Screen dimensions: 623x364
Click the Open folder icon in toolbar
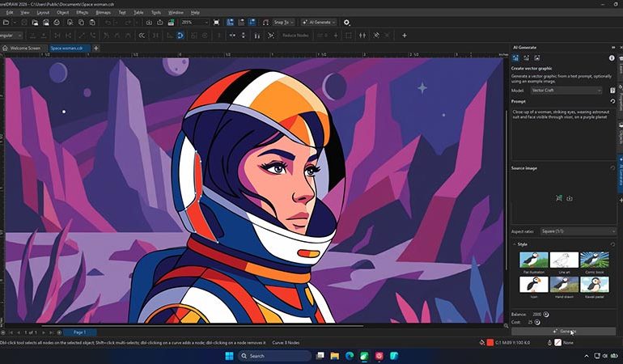click(6, 23)
